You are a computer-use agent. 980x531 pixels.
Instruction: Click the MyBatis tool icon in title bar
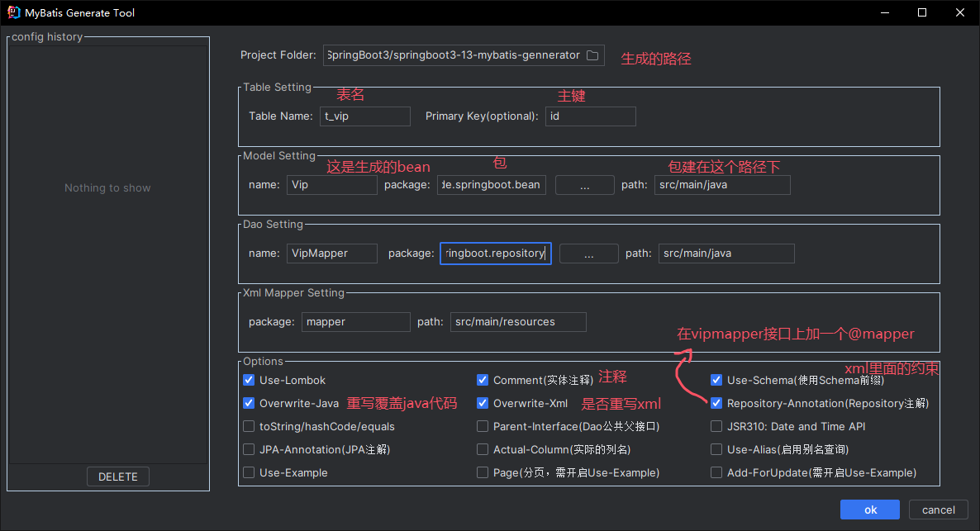[12, 12]
